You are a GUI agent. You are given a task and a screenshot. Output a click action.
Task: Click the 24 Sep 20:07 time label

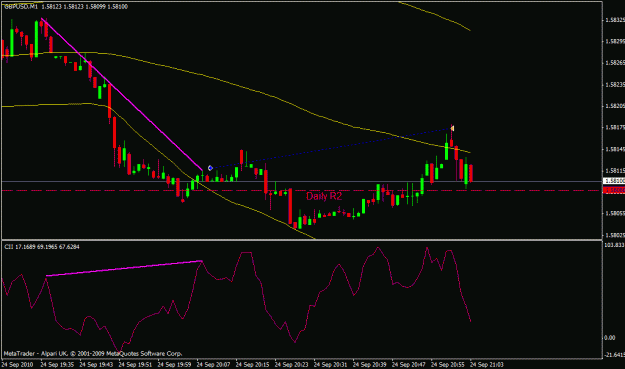pyautogui.click(x=213, y=364)
